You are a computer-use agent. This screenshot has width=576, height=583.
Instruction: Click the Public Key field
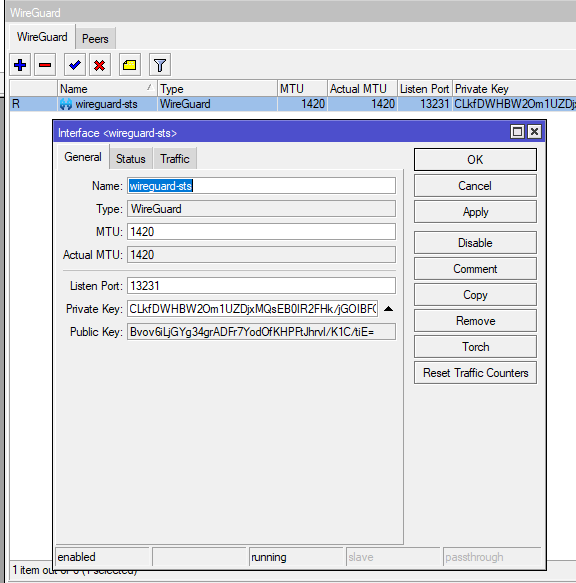261,332
